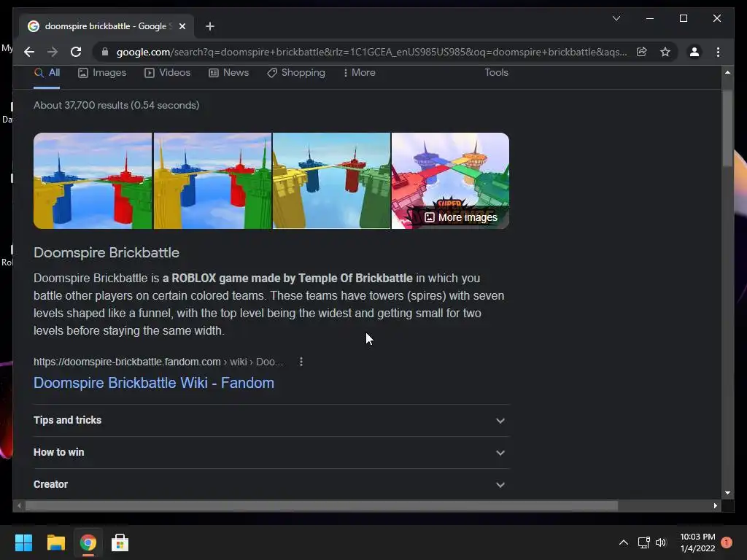Click the horizontal scrollbar left arrow
747x560 pixels.
[x=19, y=506]
